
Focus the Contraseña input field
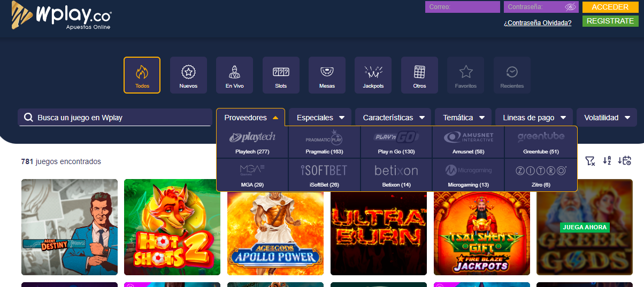point(541,7)
